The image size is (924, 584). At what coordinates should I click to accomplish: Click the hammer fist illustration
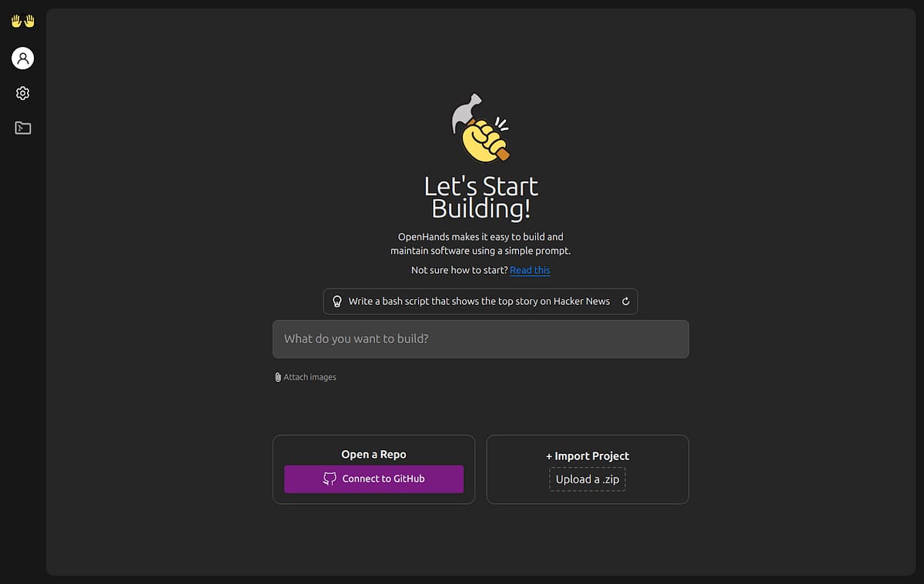(480, 128)
